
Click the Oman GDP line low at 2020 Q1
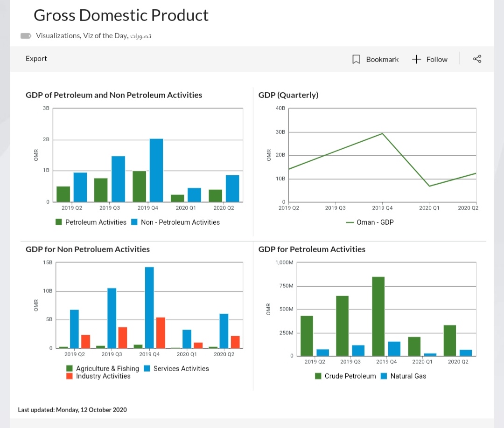click(x=429, y=186)
